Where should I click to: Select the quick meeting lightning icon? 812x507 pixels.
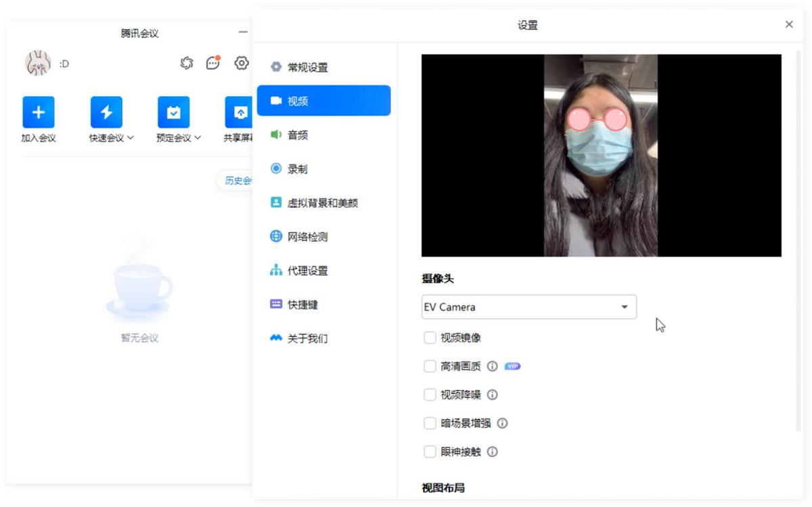coord(105,111)
